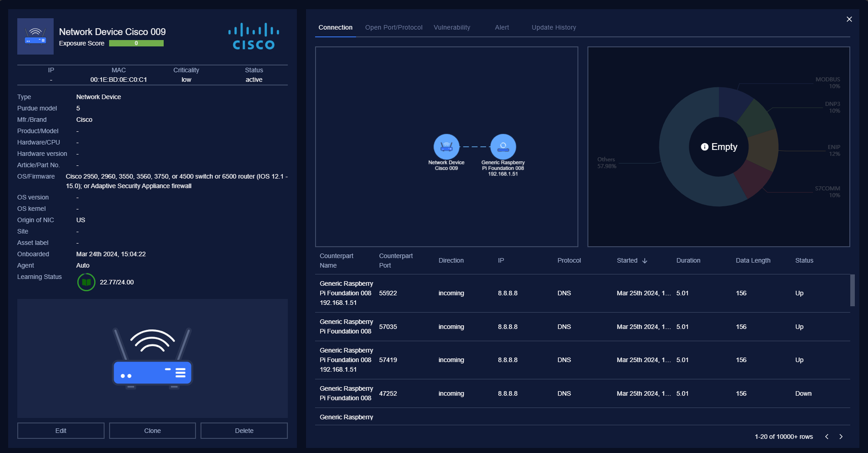Viewport: 868px width, 453px height.
Task: Sort by the Counterpart Port column header
Action: click(x=396, y=261)
